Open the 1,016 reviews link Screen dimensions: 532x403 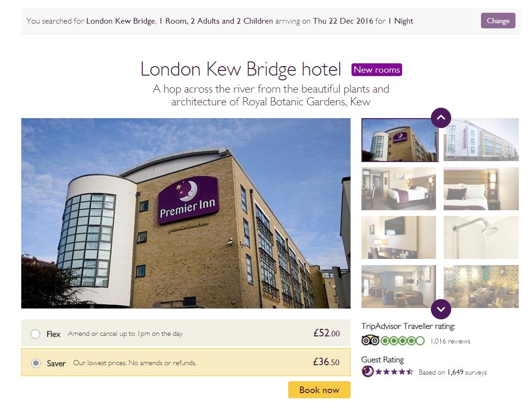point(450,341)
